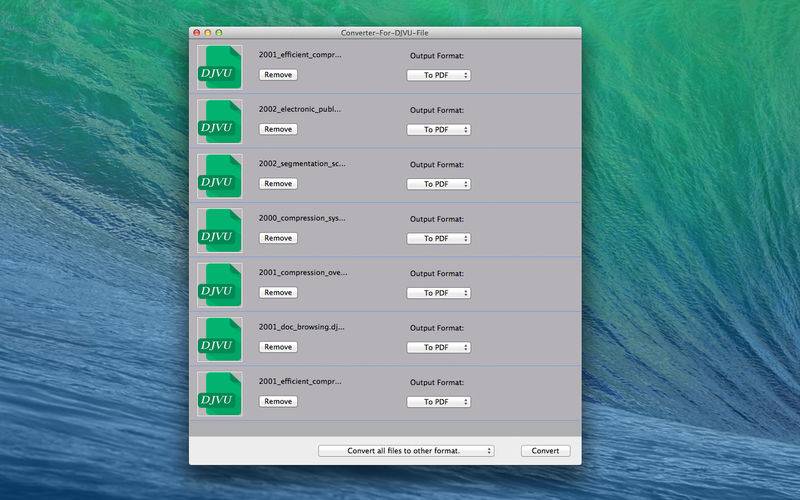The width and height of the screenshot is (800, 500).
Task: Remove the 2001_doc_browsing.dj... file
Action: (278, 347)
